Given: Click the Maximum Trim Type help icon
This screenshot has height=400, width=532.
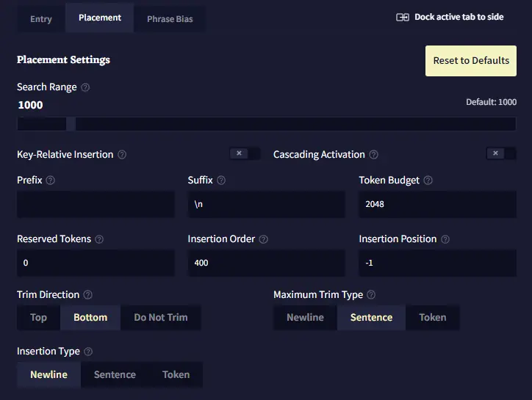Looking at the screenshot, I should click(371, 295).
